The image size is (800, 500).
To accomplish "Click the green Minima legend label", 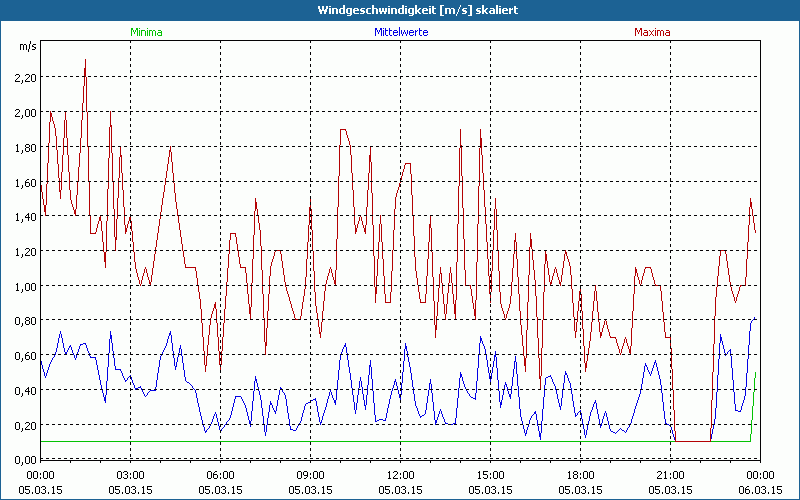I will coord(146,32).
